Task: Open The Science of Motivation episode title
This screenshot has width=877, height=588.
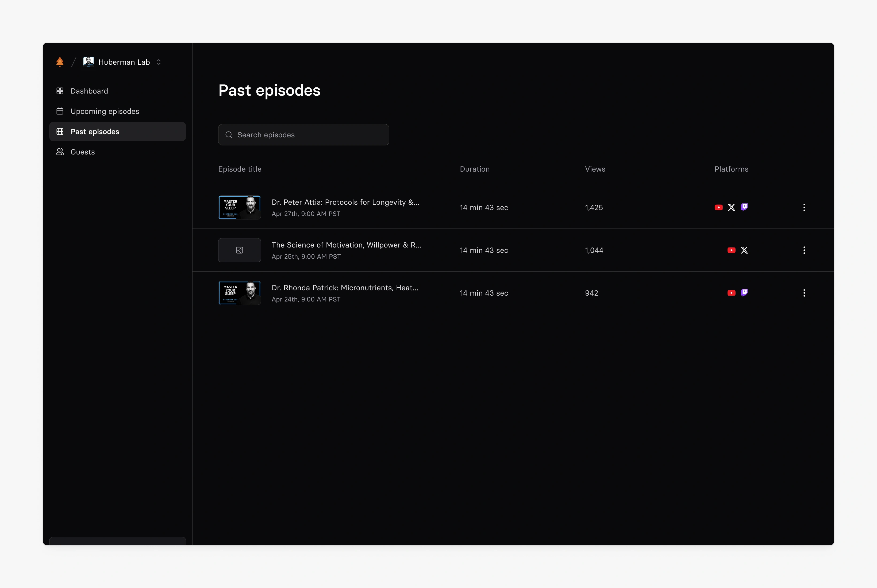Action: click(x=347, y=245)
